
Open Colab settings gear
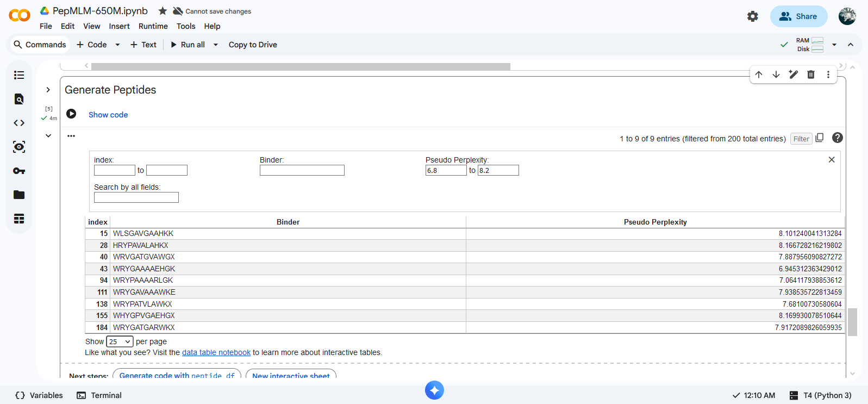coord(752,16)
